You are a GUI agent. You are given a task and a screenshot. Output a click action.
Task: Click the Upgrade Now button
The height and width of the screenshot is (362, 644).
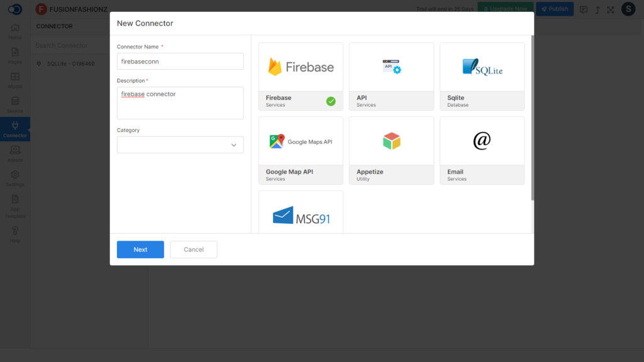point(505,9)
